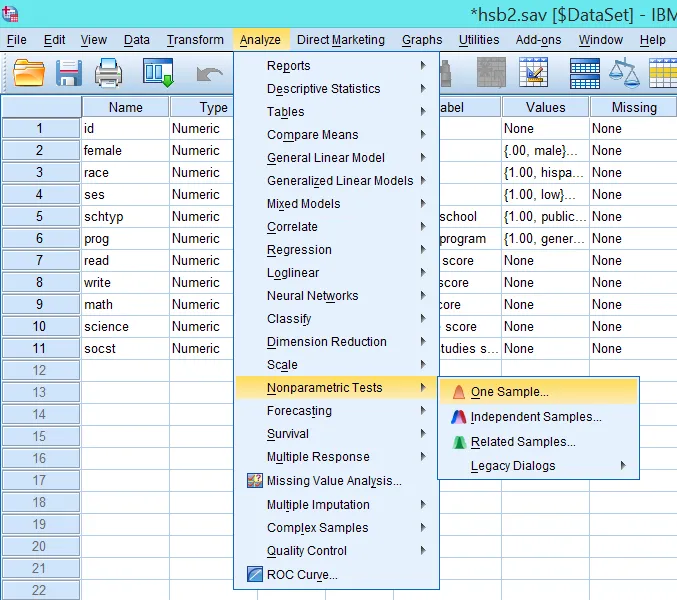Expand the Multiple Imputation submenu

[337, 505]
